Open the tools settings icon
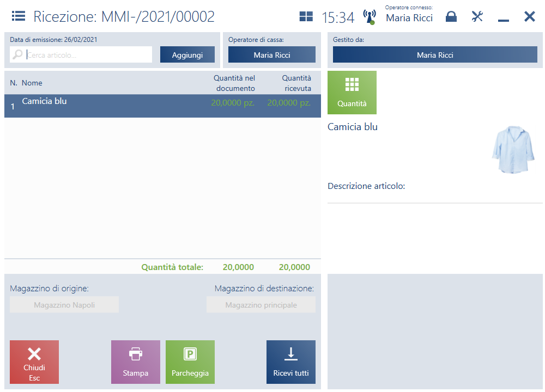Image resolution: width=545 pixels, height=392 pixels. point(477,16)
